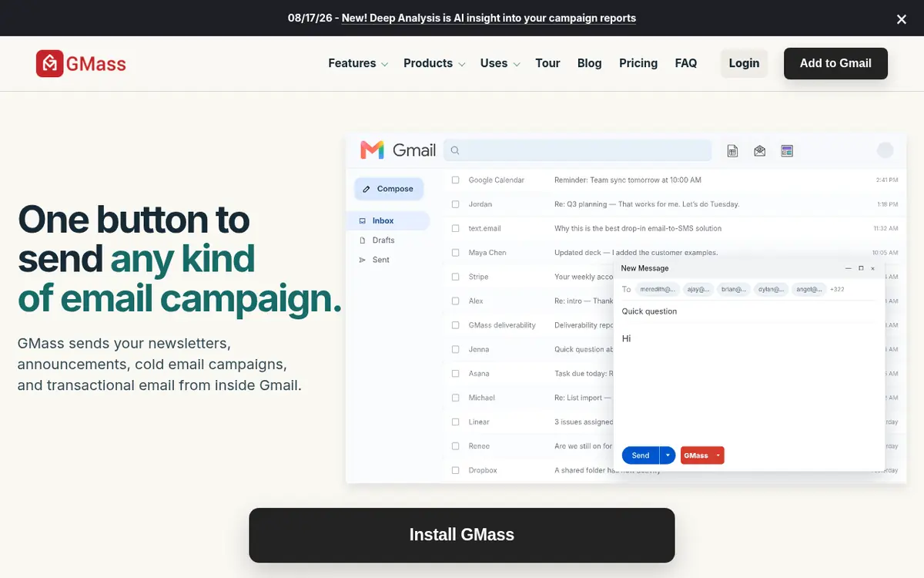
Task: Close the New Message compose window
Action: point(872,268)
